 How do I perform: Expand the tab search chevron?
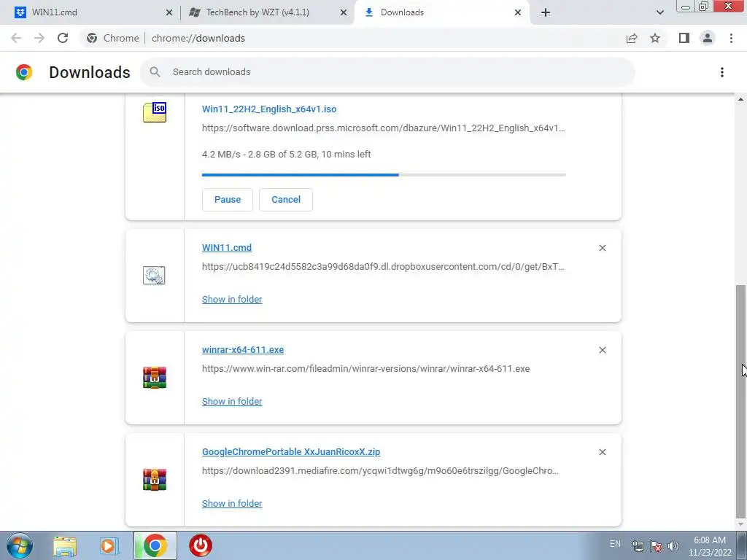(659, 12)
